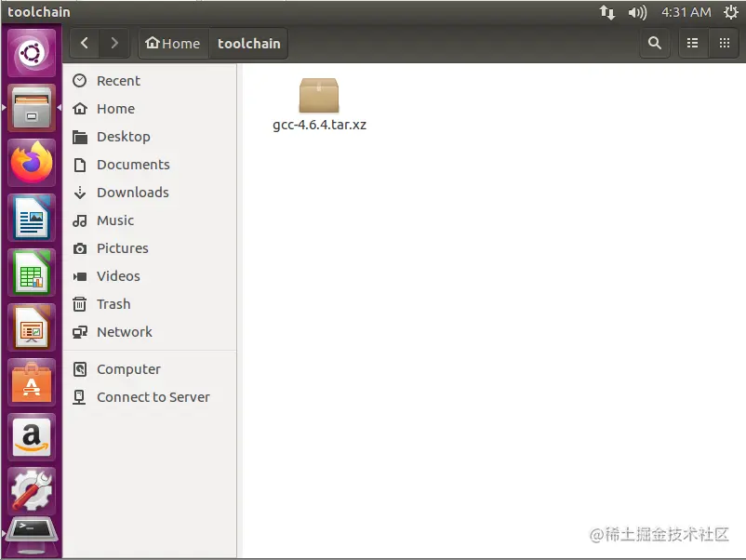This screenshot has height=560, width=746.
Task: Go to Home in the sidebar
Action: 150,109
